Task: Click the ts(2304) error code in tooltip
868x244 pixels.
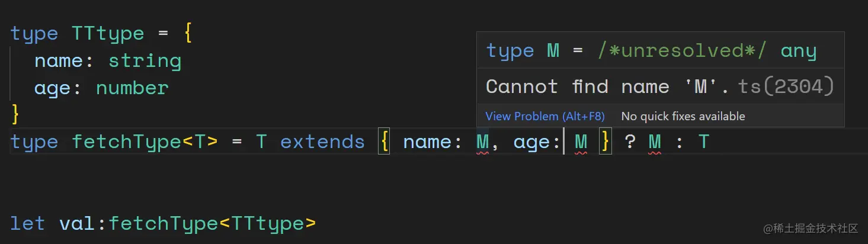Action: pos(786,87)
